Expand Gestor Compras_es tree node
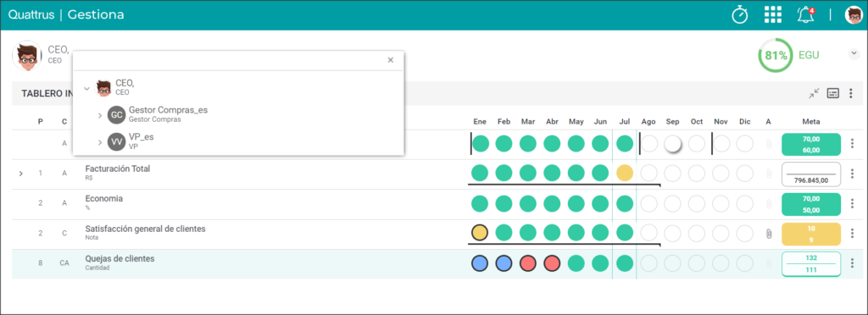Viewport: 868px width, 315px height. (x=100, y=115)
